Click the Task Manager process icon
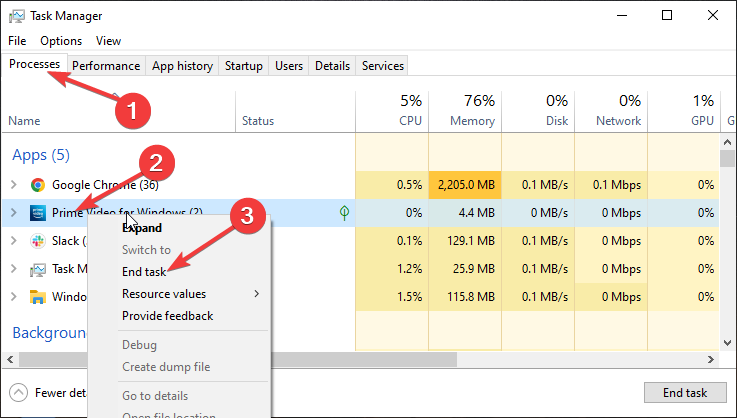Viewport: 737px width, 418px height. 38,269
